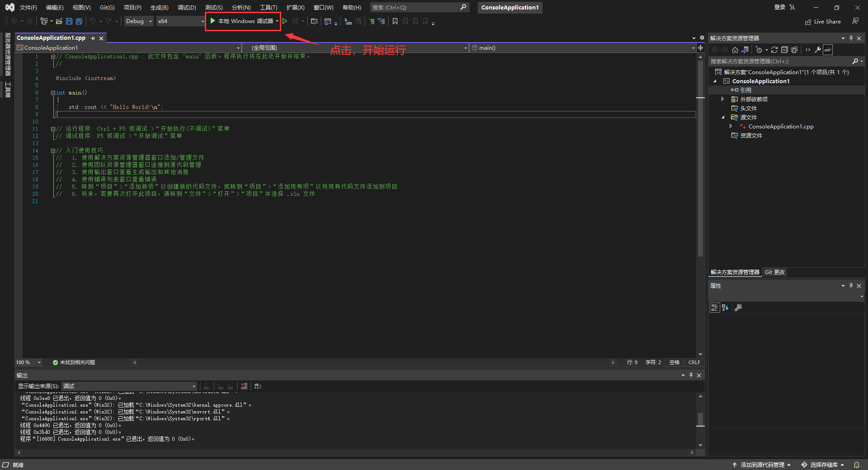Click Property Pages wrench in Properties panel
The width and height of the screenshot is (868, 470).
point(738,308)
